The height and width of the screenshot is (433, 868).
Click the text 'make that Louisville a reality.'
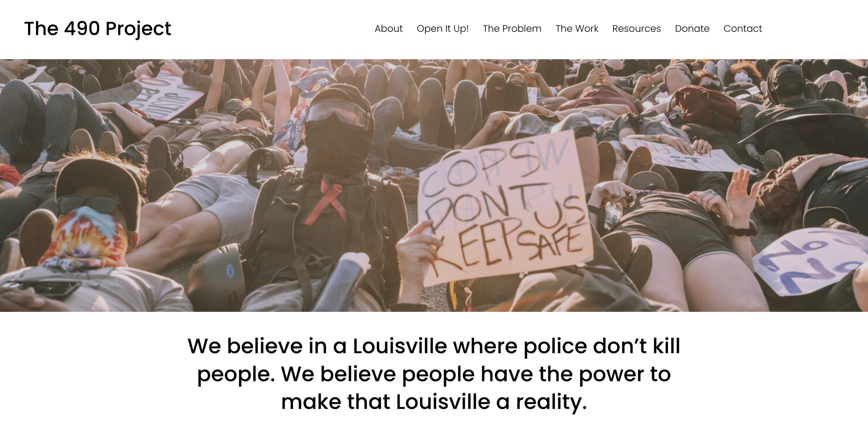coord(434,401)
